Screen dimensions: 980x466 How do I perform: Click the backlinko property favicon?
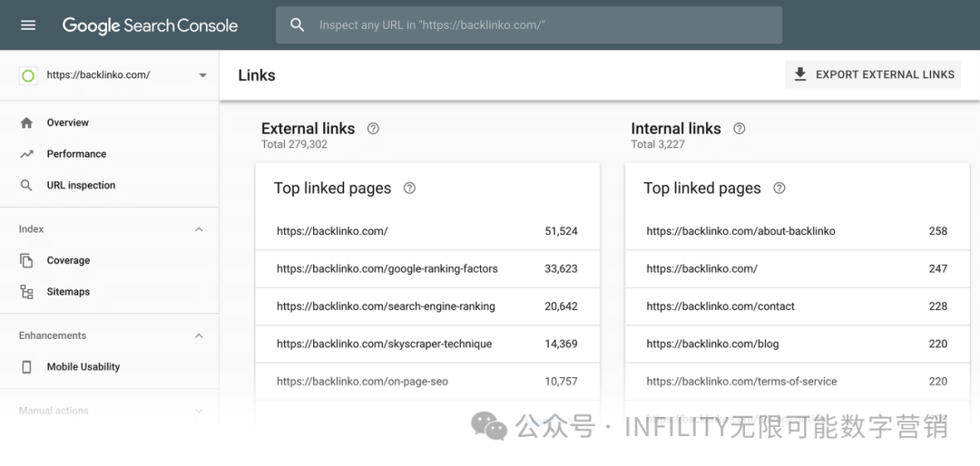[28, 75]
